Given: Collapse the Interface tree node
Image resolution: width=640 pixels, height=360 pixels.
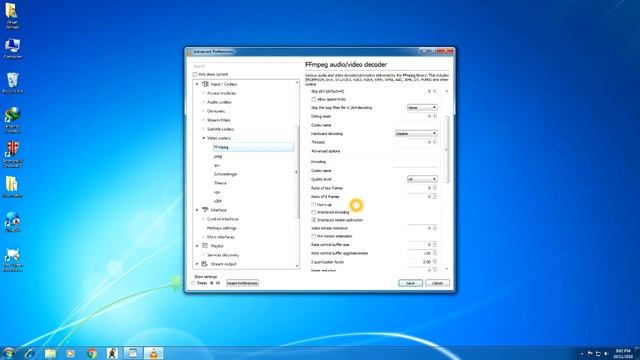Looking at the screenshot, I should (197, 210).
